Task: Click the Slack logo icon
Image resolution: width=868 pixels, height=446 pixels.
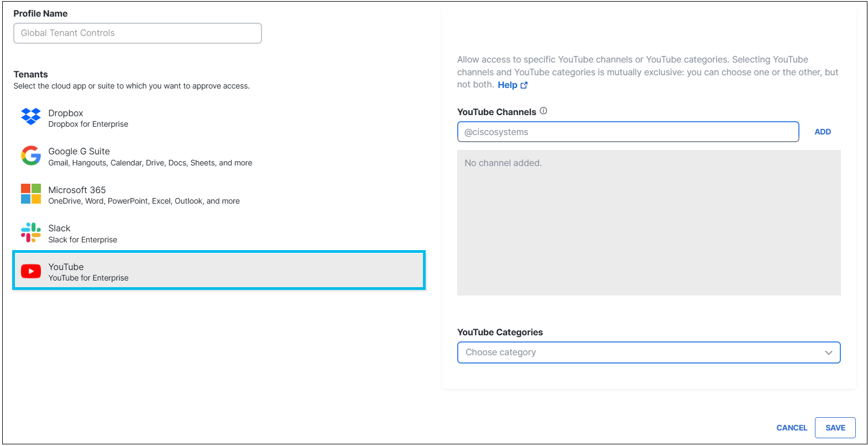Action: [x=31, y=232]
